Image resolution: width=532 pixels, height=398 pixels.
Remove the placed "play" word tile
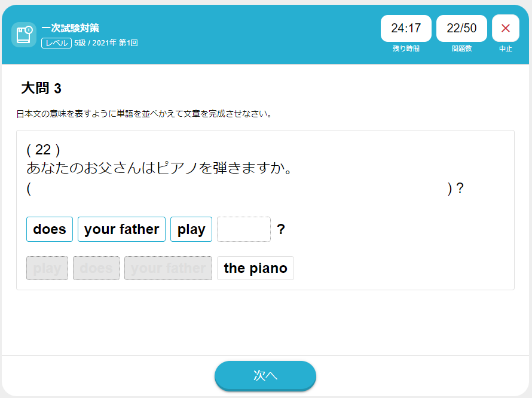pyautogui.click(x=191, y=229)
